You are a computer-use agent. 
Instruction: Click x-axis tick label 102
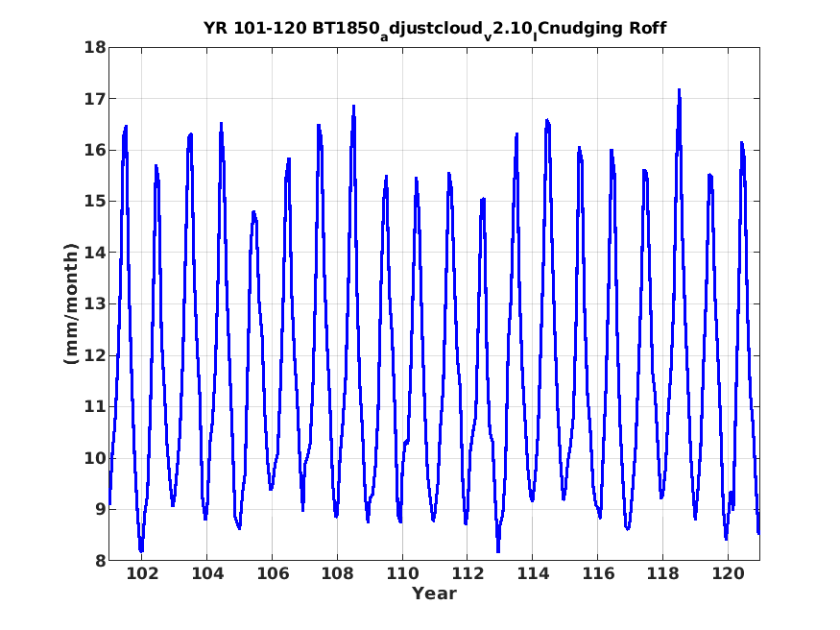coord(142,573)
